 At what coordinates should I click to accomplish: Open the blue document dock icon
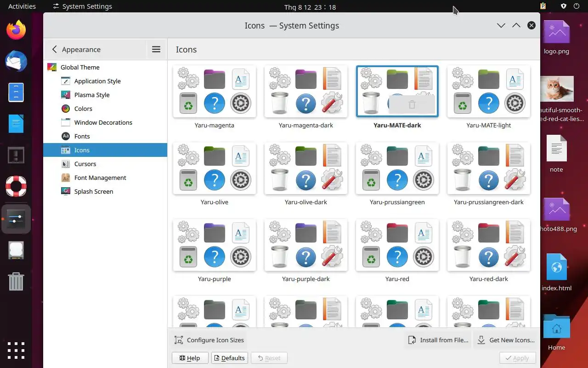click(16, 124)
